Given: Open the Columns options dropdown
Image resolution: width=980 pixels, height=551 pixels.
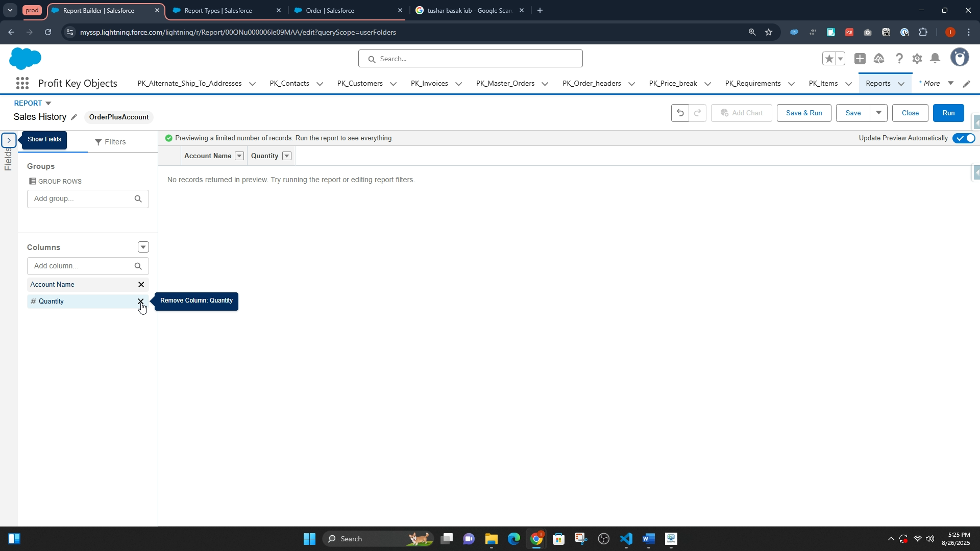Looking at the screenshot, I should click(143, 247).
